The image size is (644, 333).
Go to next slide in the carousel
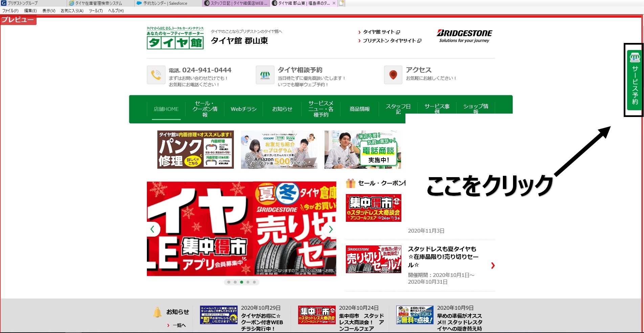pyautogui.click(x=330, y=229)
